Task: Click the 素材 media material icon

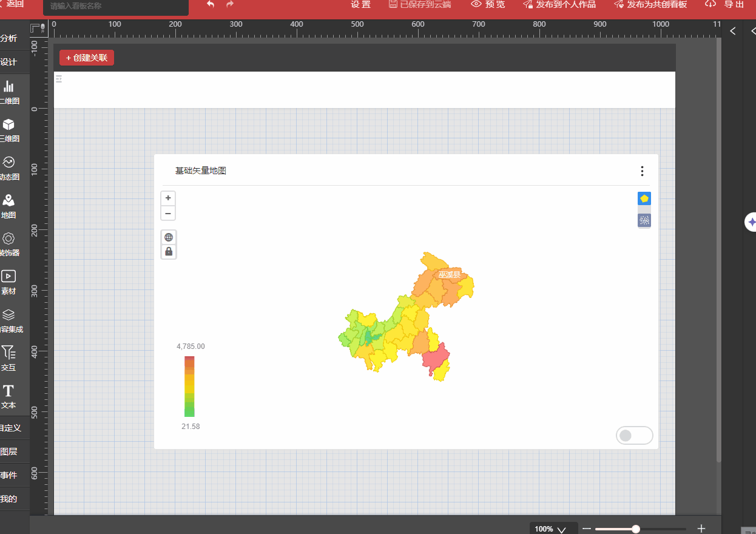Action: (x=8, y=282)
